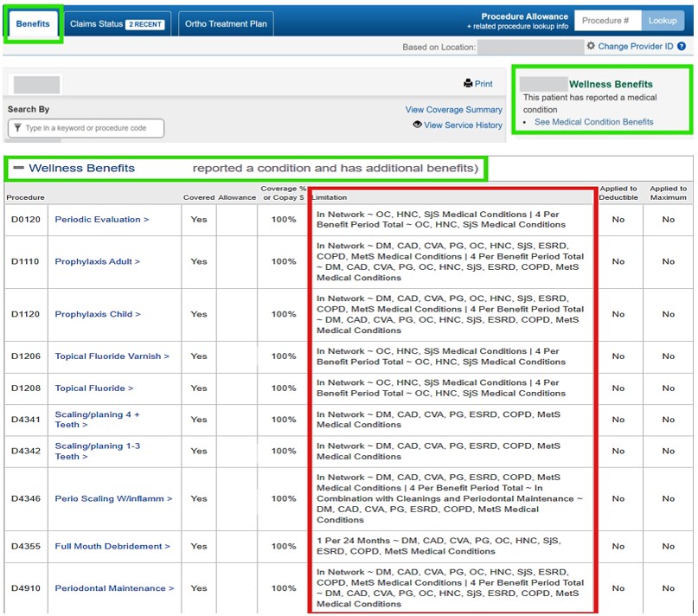This screenshot has height=616, width=698.
Task: Open the Claims Status tab
Action: coord(117,24)
